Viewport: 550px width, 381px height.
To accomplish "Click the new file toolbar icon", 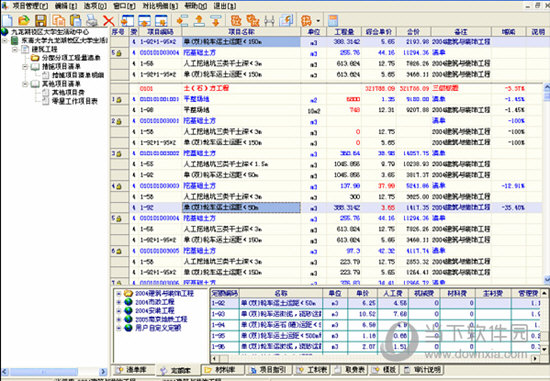I will pos(7,20).
